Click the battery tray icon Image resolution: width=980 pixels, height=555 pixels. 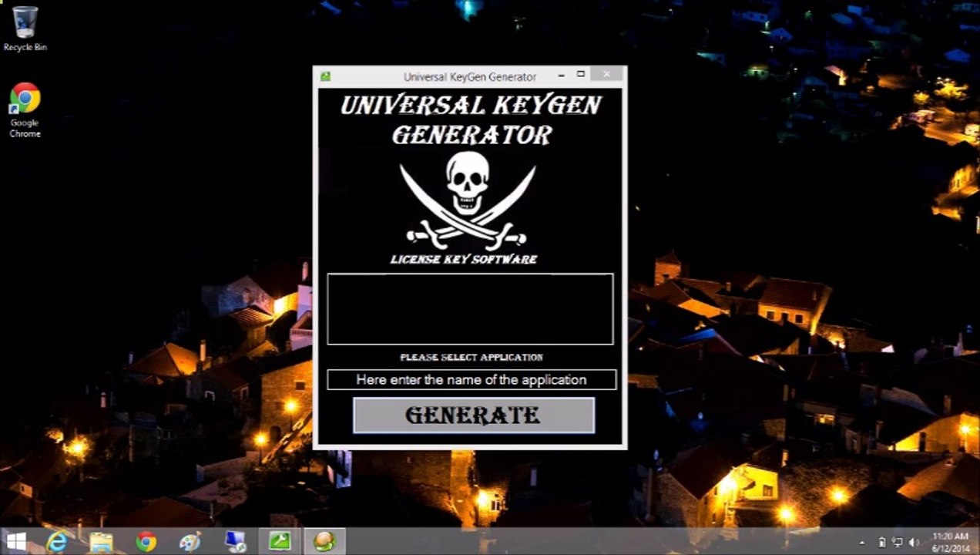(x=882, y=543)
